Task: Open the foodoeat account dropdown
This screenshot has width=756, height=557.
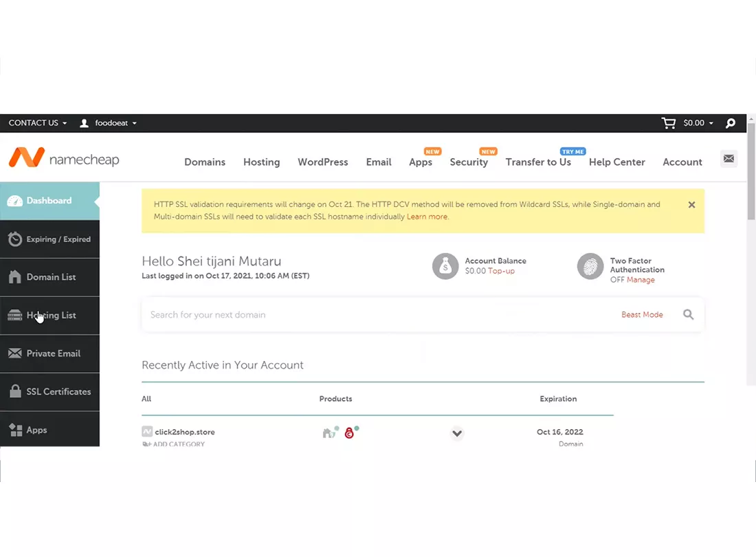Action: tap(115, 123)
